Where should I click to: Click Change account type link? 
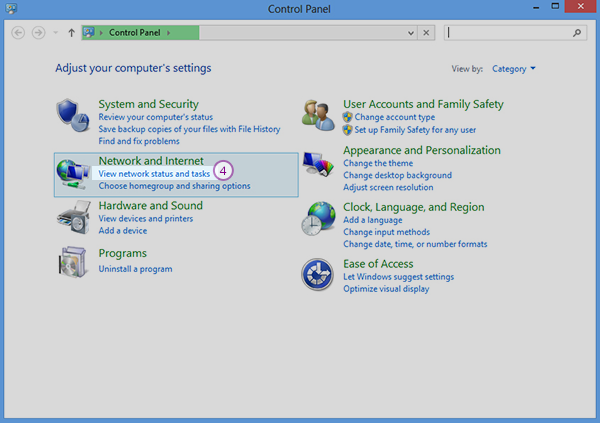[x=395, y=117]
